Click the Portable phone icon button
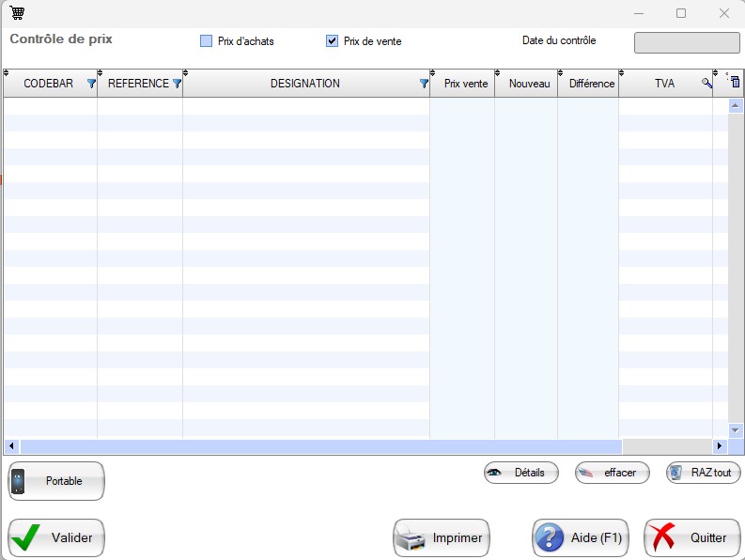The height and width of the screenshot is (560, 745). point(56,481)
